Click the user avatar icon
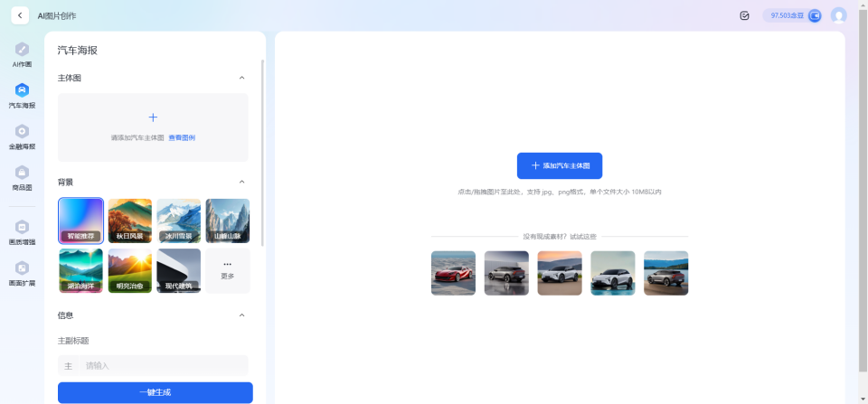868x404 pixels. tap(838, 15)
